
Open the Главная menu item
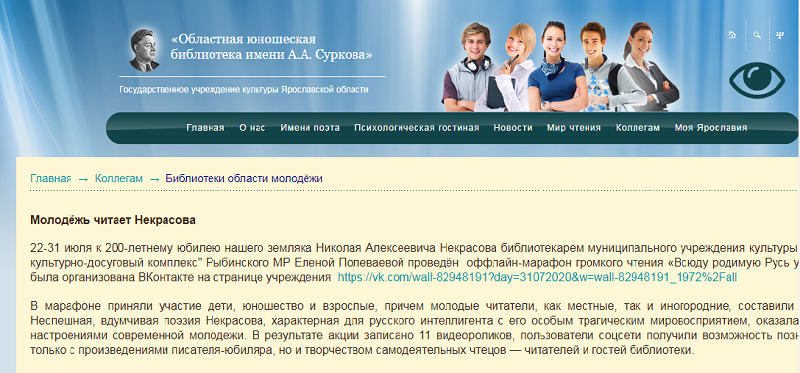click(205, 128)
